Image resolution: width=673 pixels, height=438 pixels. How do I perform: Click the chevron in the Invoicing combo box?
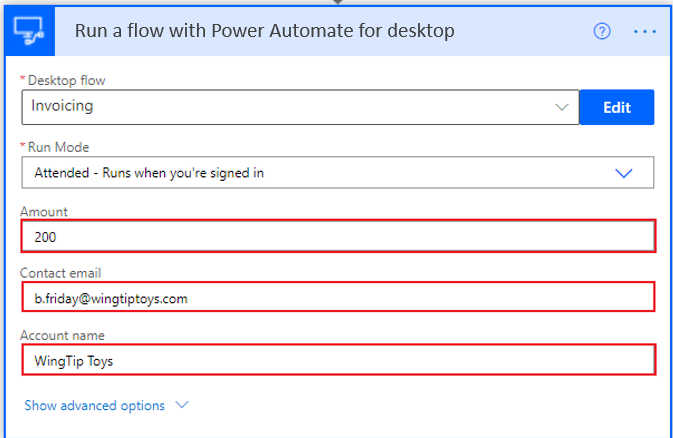click(x=561, y=107)
